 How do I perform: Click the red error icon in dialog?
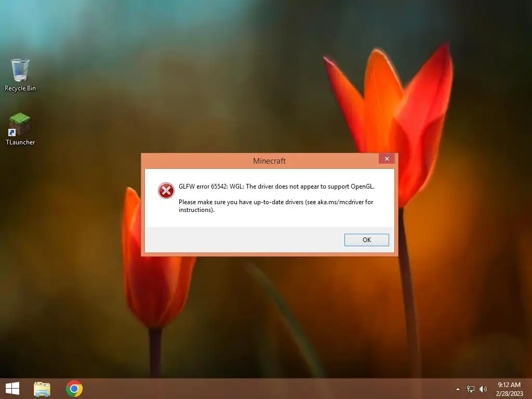coord(166,191)
